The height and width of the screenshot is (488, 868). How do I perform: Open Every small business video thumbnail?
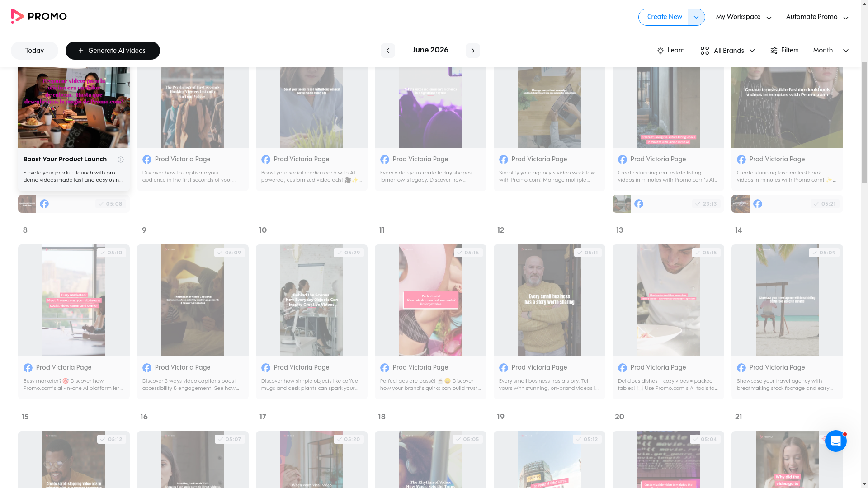pos(549,300)
